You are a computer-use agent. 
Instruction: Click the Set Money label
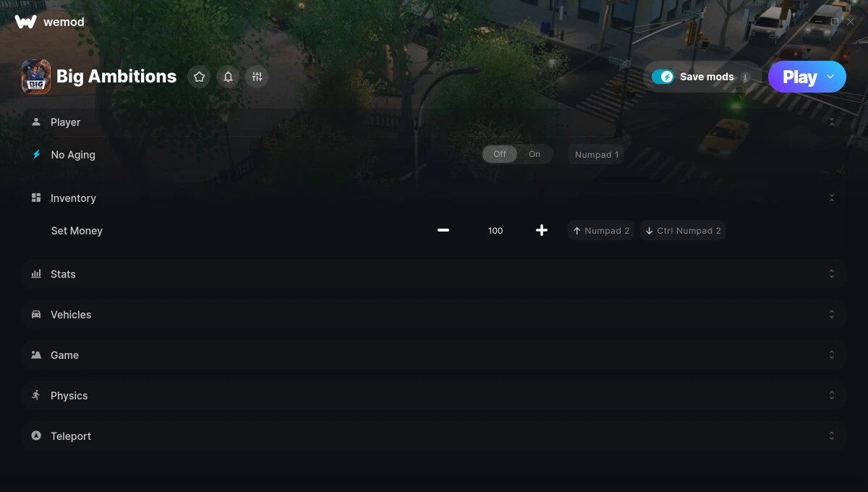pos(77,231)
